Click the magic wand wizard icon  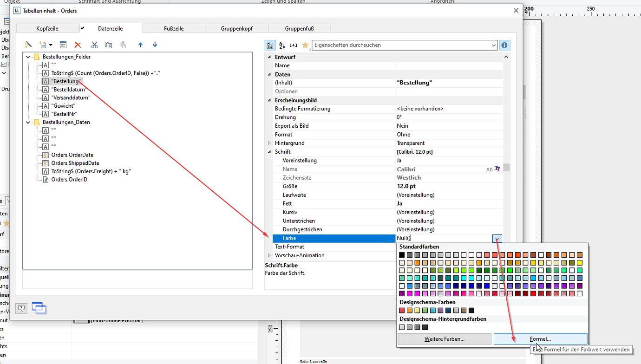(x=28, y=45)
